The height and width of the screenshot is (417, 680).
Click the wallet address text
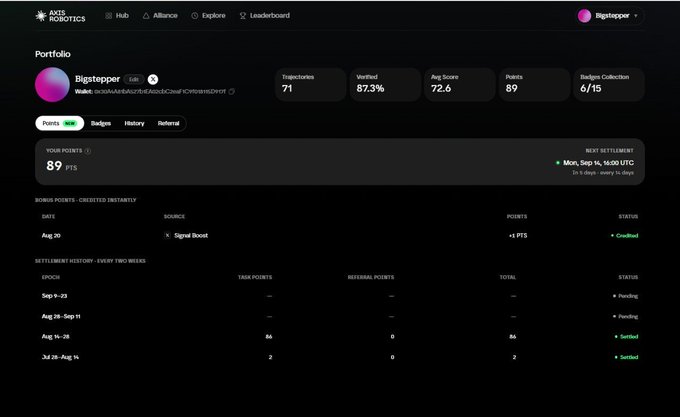click(x=160, y=91)
